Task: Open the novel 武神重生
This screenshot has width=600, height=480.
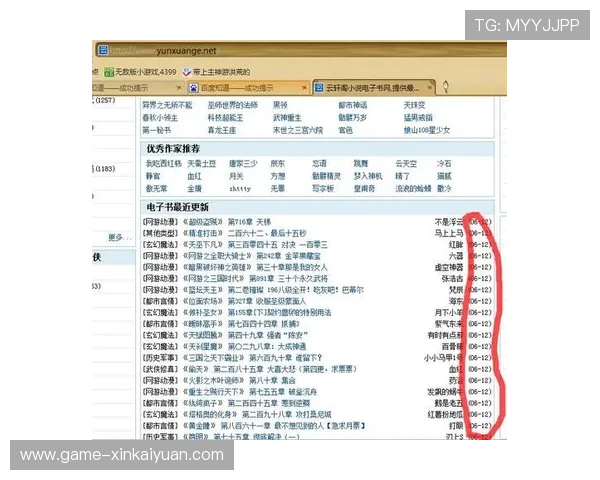Action: pos(287,118)
